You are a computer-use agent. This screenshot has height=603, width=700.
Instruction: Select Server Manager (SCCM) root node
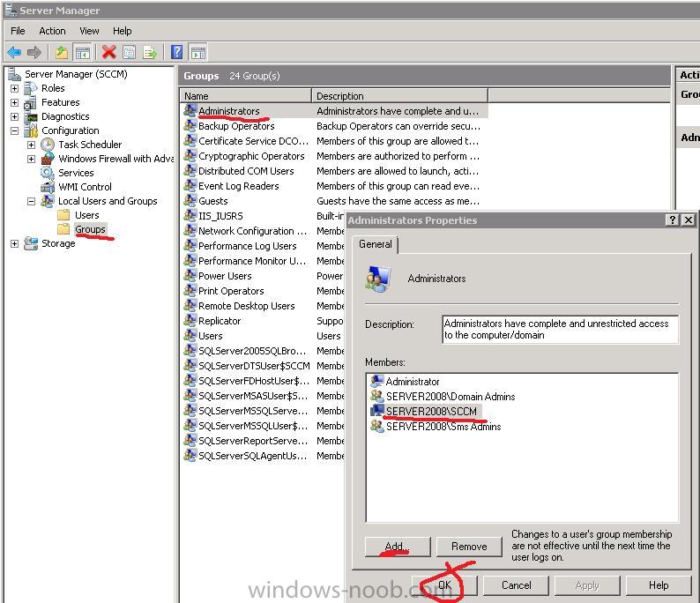click(76, 74)
